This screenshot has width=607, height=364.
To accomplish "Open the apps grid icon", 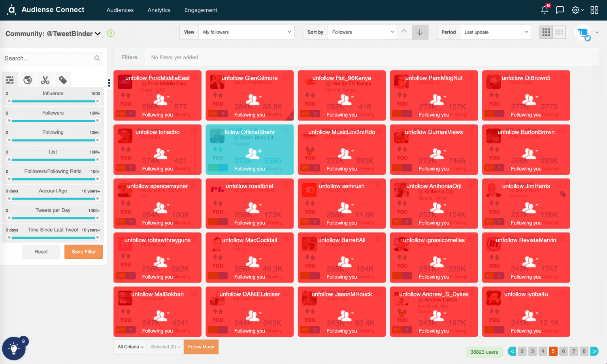I will (x=594, y=10).
